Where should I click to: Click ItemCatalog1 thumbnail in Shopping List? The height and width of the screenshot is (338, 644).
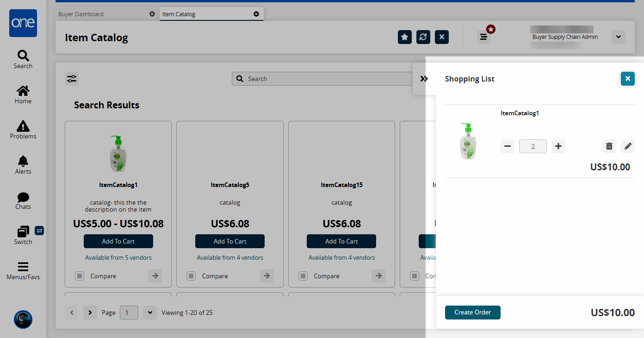[x=469, y=141]
